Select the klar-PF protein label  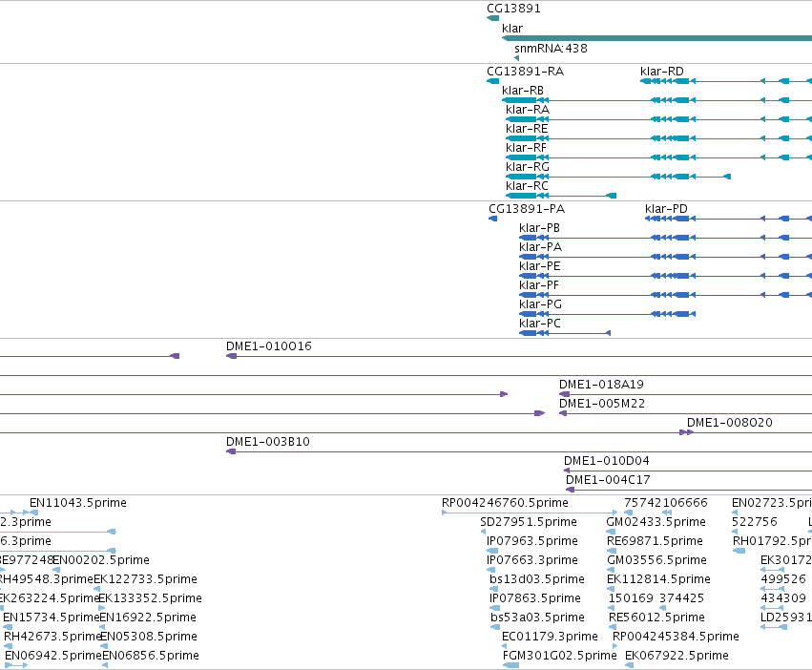tap(538, 286)
